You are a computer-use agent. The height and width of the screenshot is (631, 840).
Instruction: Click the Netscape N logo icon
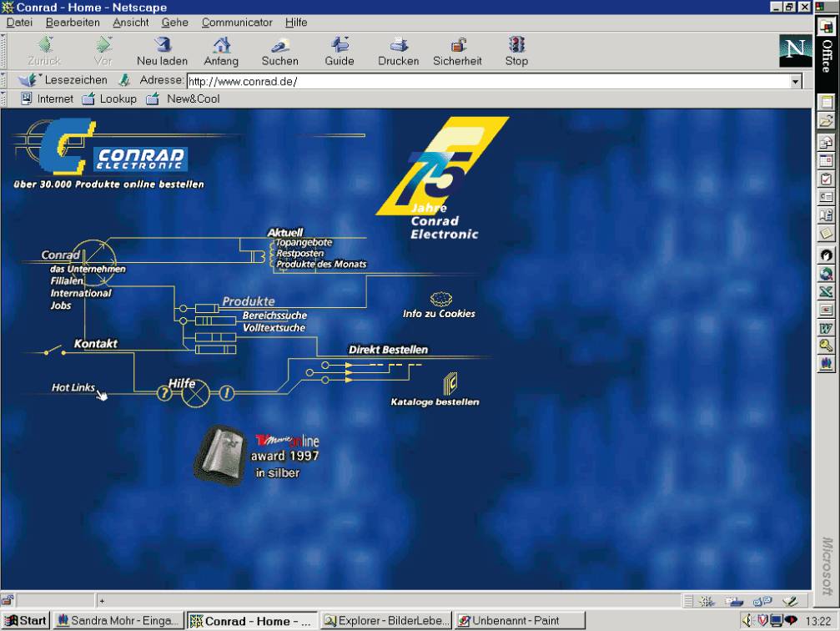(x=795, y=50)
